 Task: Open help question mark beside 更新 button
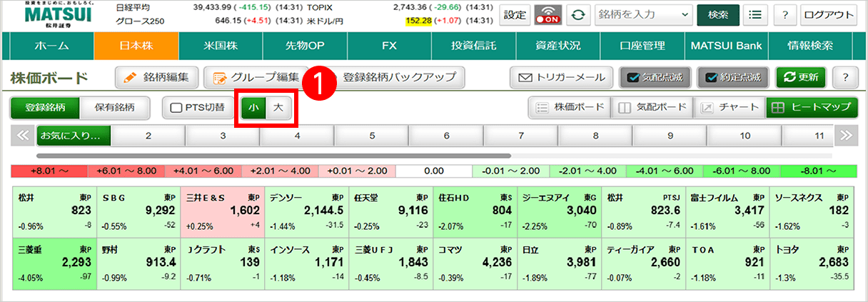pyautogui.click(x=844, y=76)
